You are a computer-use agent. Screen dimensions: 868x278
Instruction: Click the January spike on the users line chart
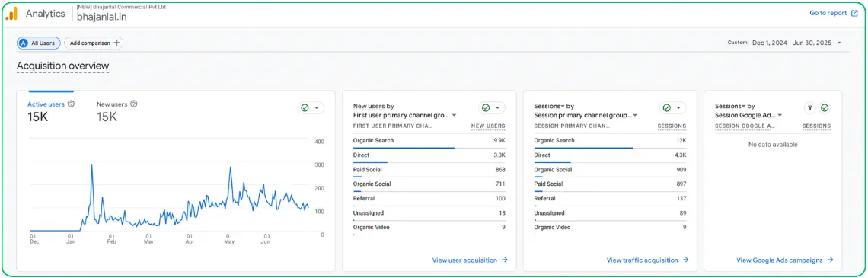91,165
